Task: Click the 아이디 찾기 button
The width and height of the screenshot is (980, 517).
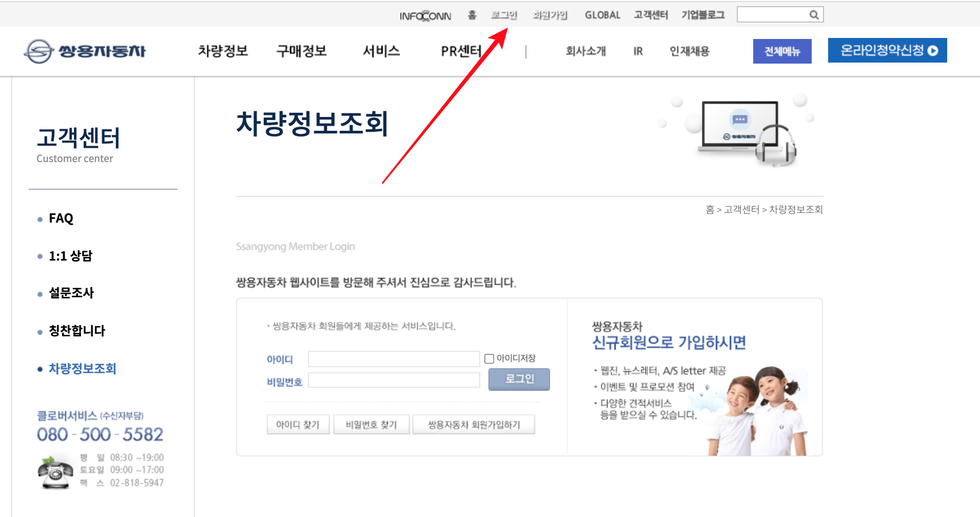Action: pyautogui.click(x=298, y=425)
